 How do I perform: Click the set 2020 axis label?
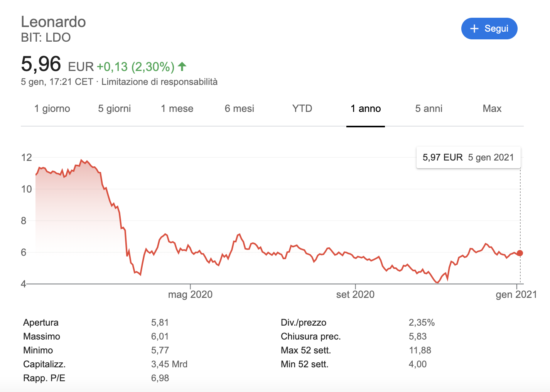355,294
